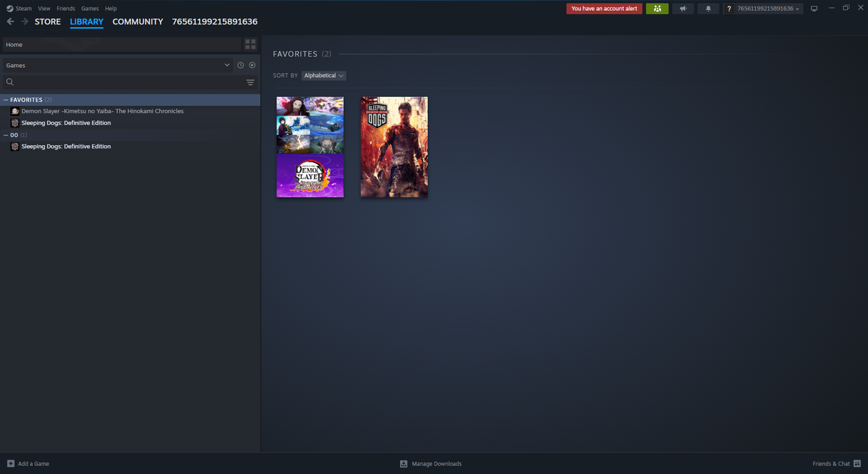Focus the library search field
This screenshot has height=474, width=868.
[x=129, y=82]
